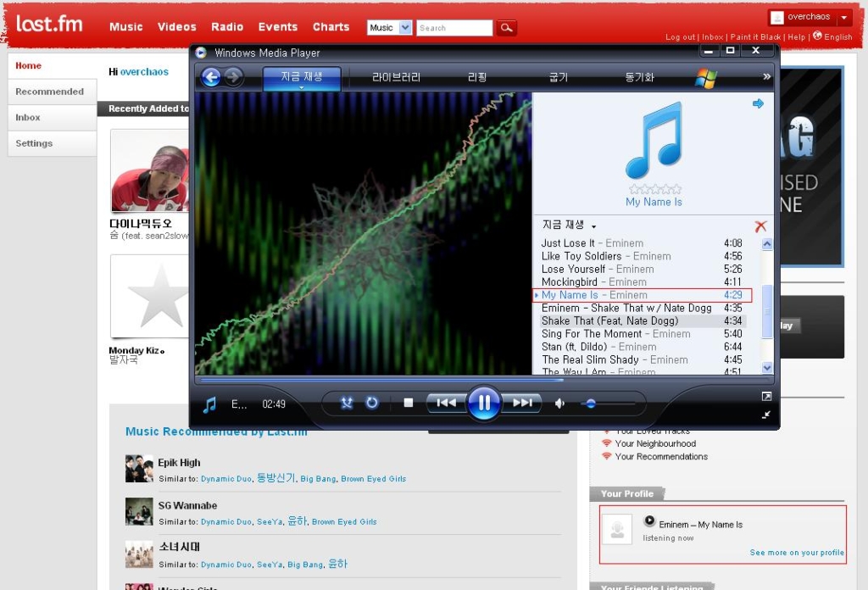Click the back arrow in Windows Media Player
Screen dimensions: 868x590
[x=211, y=77]
